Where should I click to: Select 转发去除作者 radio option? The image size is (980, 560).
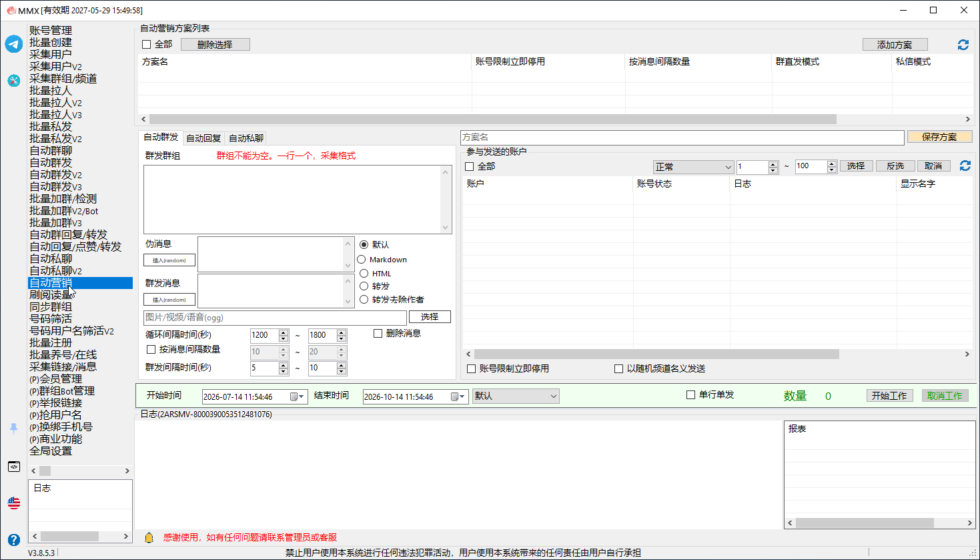pyautogui.click(x=364, y=299)
